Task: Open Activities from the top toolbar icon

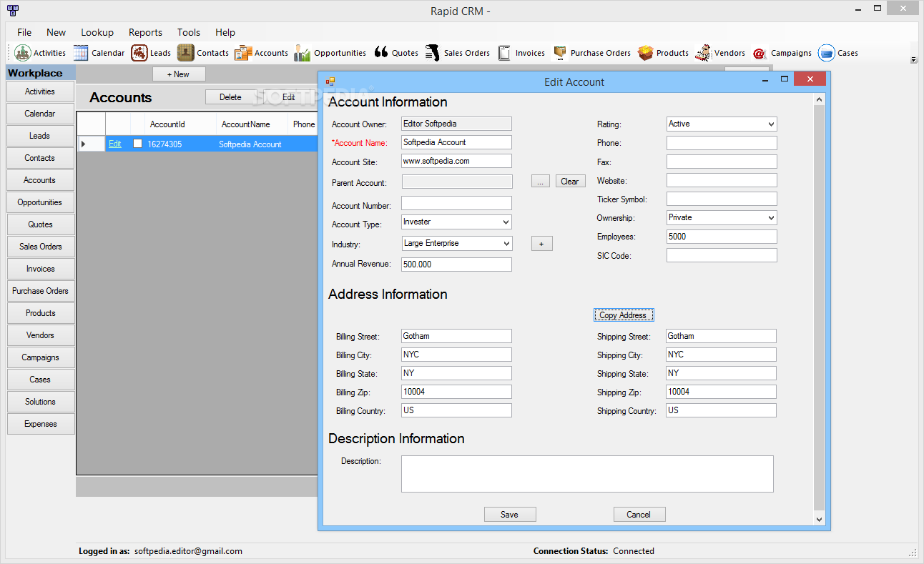Action: pyautogui.click(x=40, y=53)
